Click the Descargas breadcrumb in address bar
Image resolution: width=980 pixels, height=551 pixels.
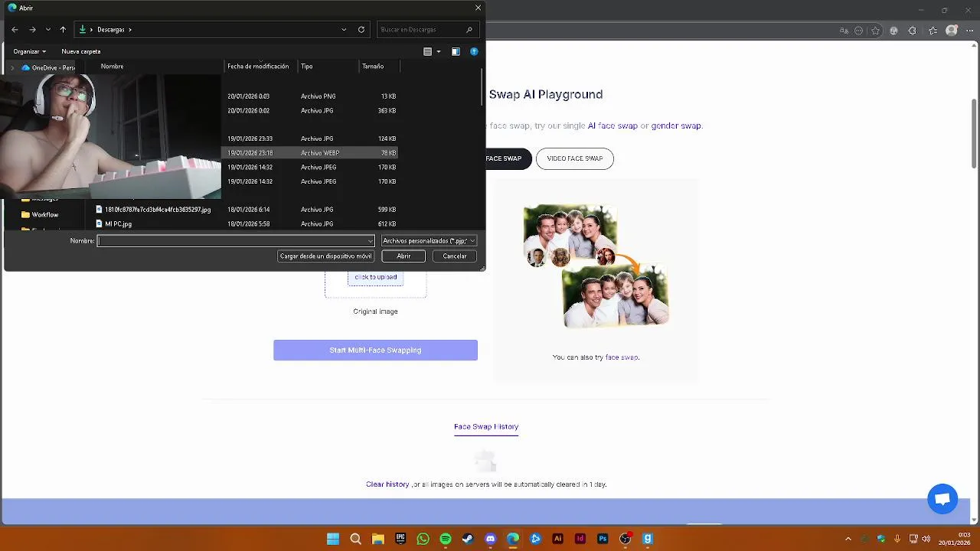tap(111, 30)
